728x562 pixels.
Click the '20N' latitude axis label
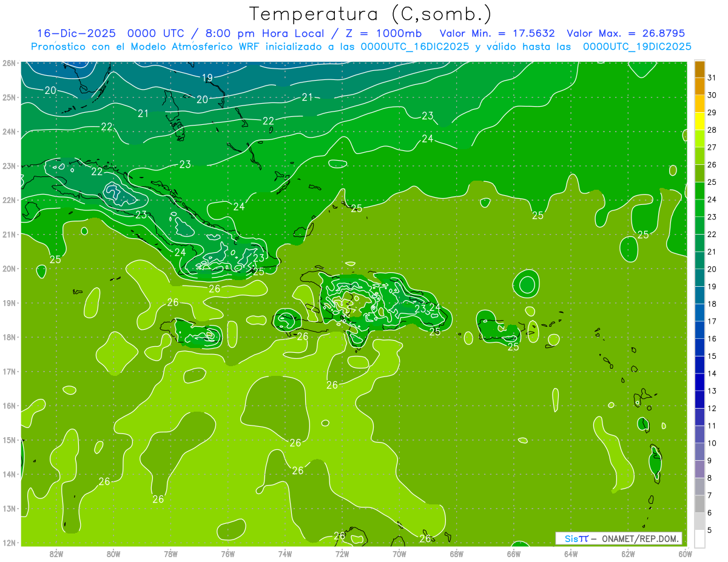point(8,269)
